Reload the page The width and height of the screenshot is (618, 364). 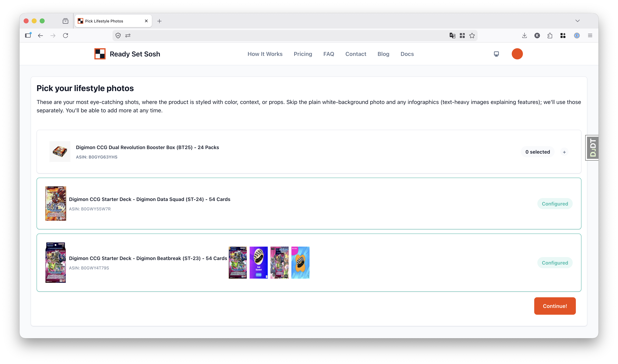[x=65, y=36]
